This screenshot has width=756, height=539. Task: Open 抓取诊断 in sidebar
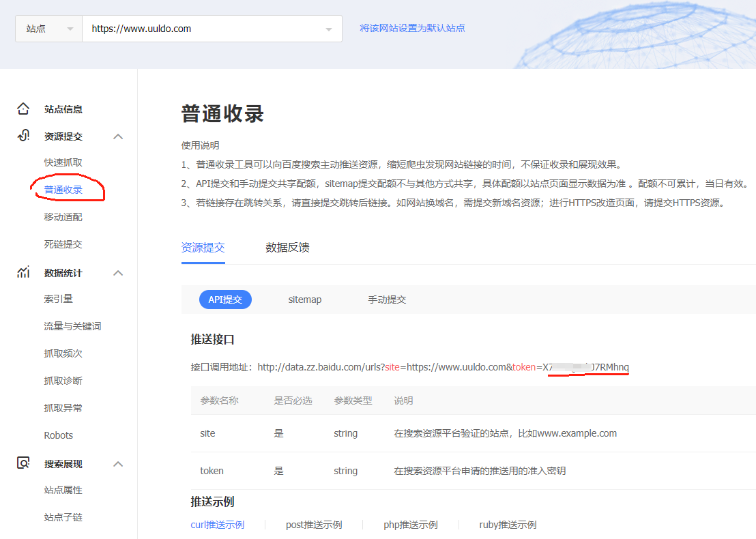click(x=63, y=381)
